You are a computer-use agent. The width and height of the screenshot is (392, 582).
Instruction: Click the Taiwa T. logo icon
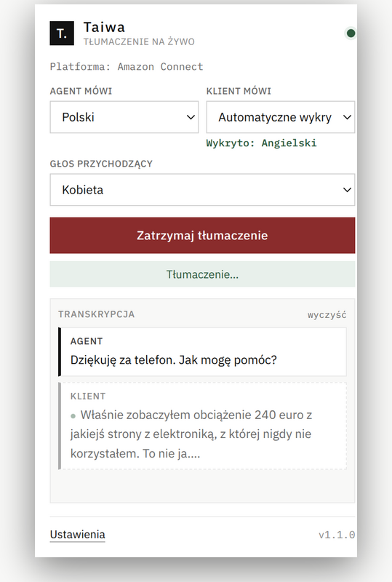pos(62,33)
